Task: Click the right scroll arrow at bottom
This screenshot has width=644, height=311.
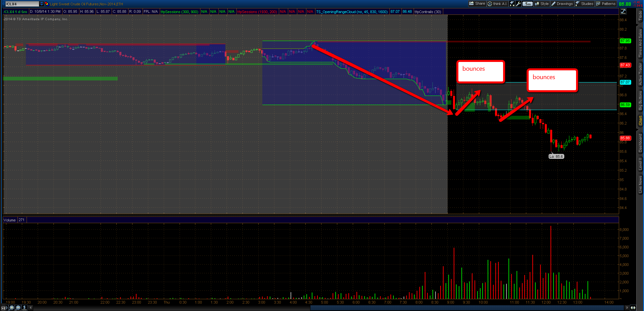Action: (627, 308)
